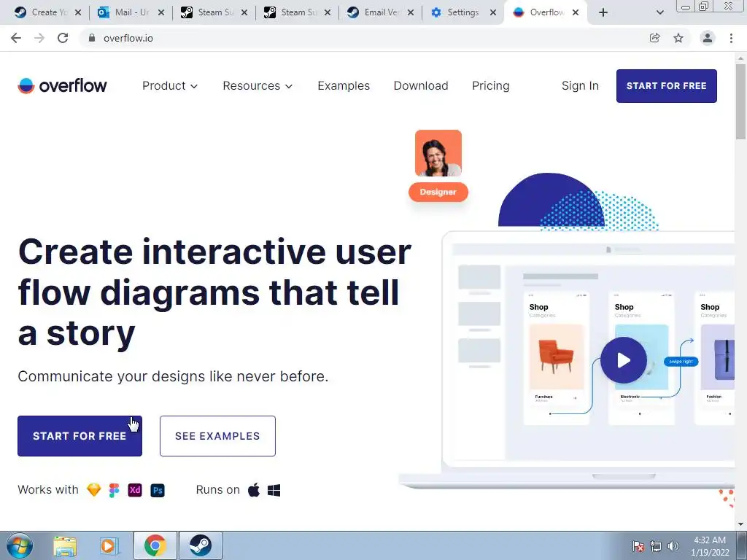This screenshot has height=560, width=747.
Task: Play the demo video on laptop mockup
Action: pos(624,360)
